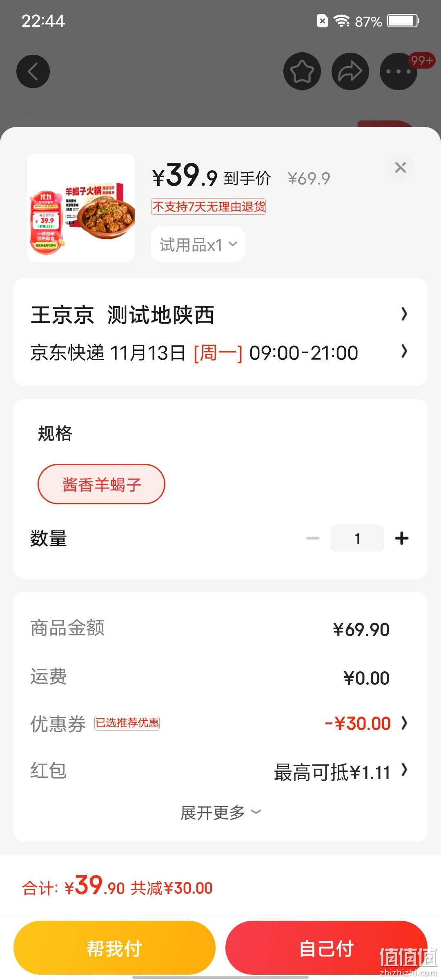Open address row 王京京 测试地陕西
This screenshot has width=441, height=980.
click(x=220, y=315)
